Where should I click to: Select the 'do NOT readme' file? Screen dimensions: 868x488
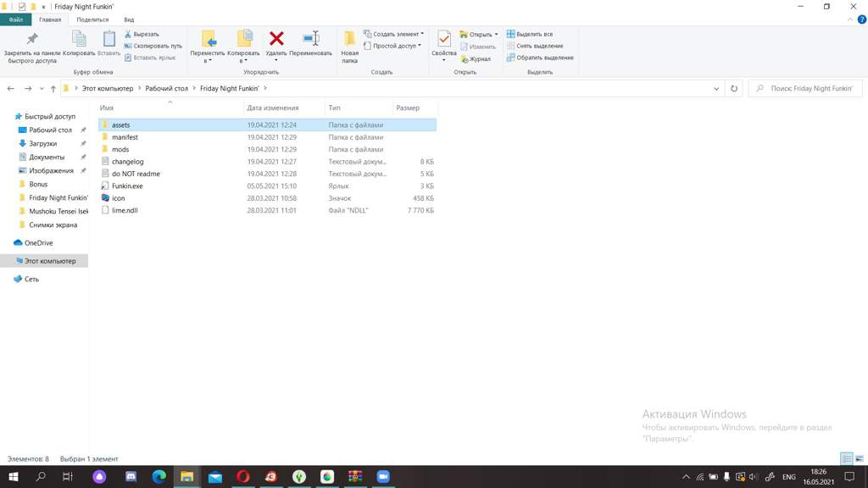[268, 174]
